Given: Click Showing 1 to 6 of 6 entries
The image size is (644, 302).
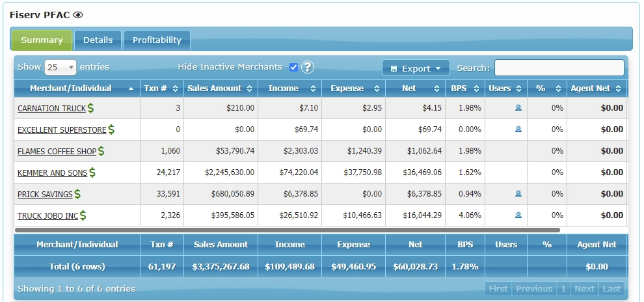Looking at the screenshot, I should pos(76,289).
